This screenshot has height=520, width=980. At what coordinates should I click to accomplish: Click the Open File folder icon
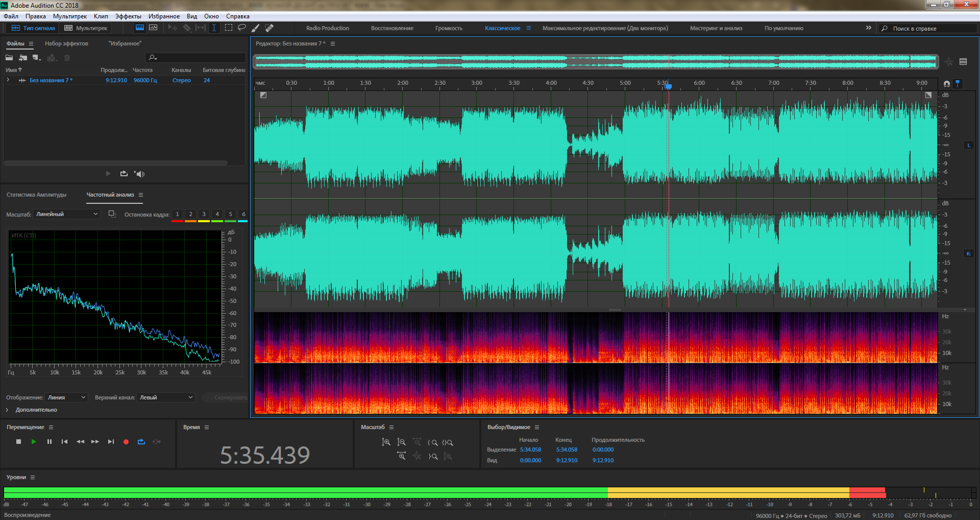9,58
